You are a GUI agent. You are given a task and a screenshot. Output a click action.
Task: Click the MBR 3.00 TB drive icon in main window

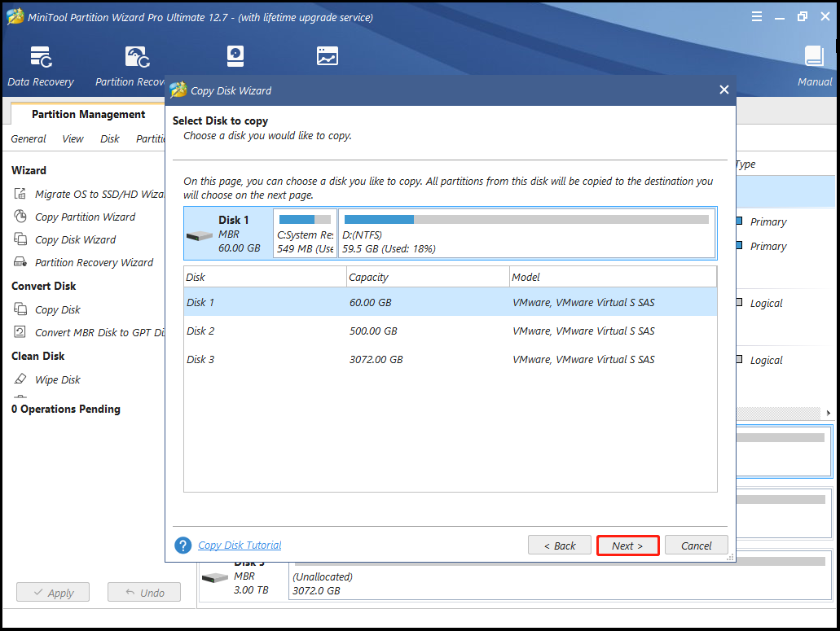click(x=215, y=578)
